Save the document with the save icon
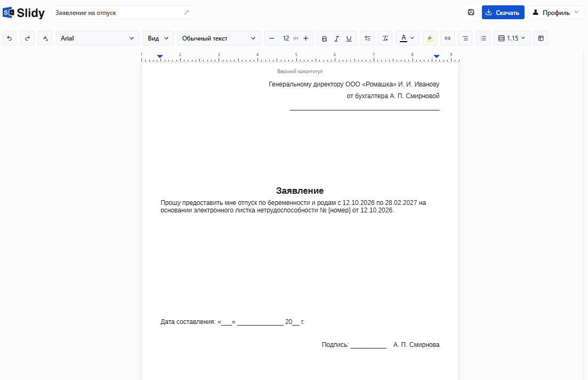 [471, 12]
